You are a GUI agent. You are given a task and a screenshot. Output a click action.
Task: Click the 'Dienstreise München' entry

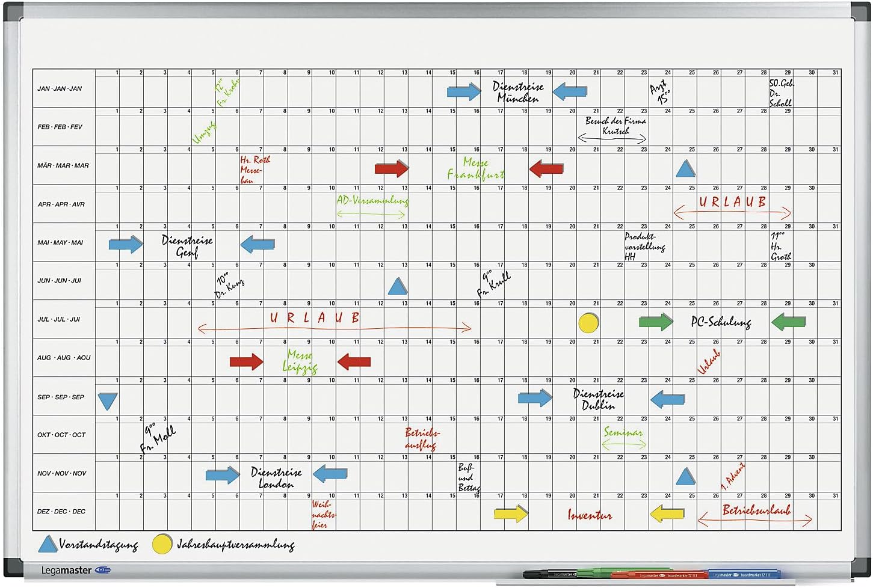tap(517, 91)
